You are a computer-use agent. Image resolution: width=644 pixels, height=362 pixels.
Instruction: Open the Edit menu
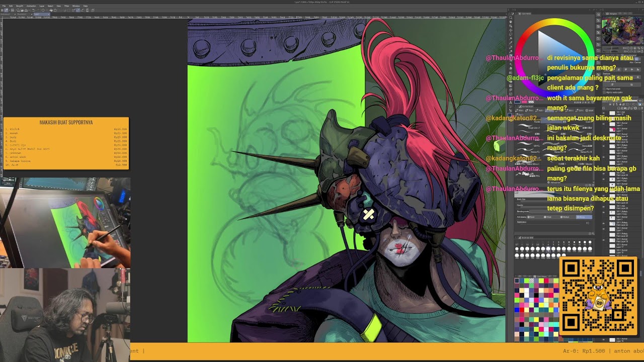pos(11,6)
